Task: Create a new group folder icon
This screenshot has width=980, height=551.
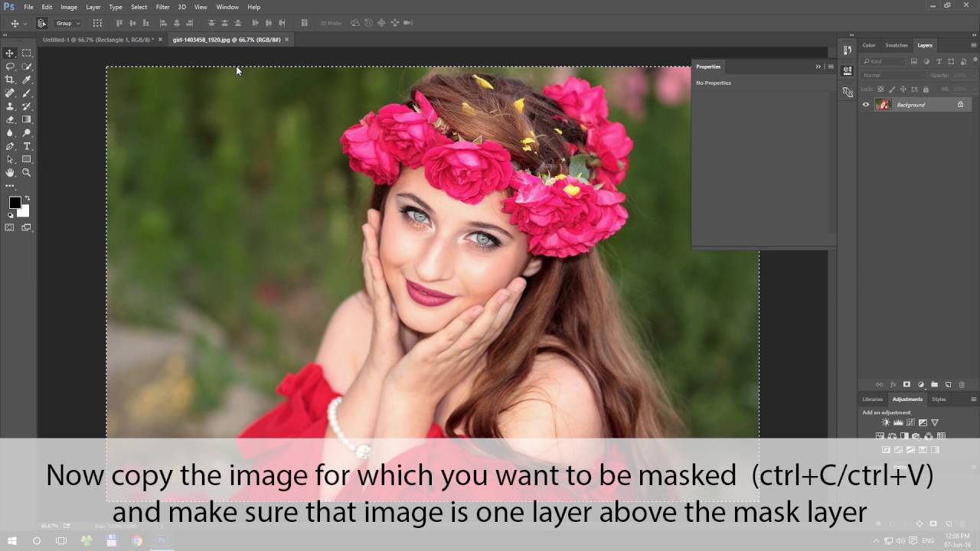Action: [934, 384]
